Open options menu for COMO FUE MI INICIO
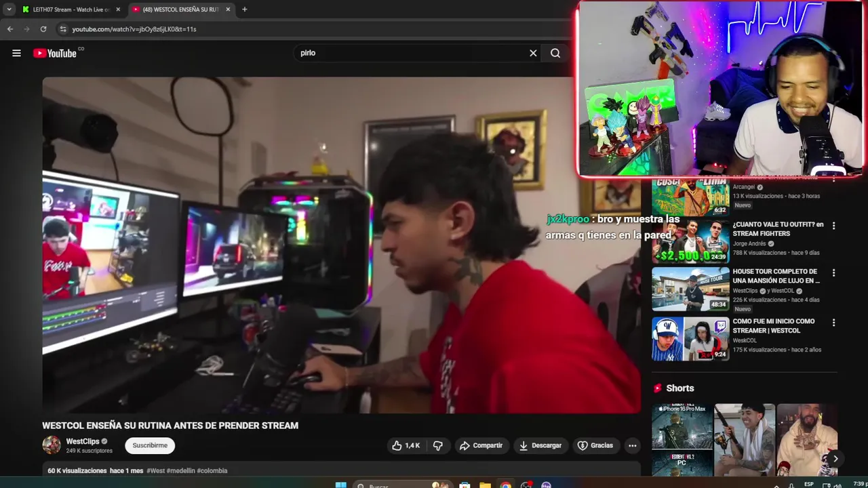868x488 pixels. [833, 323]
